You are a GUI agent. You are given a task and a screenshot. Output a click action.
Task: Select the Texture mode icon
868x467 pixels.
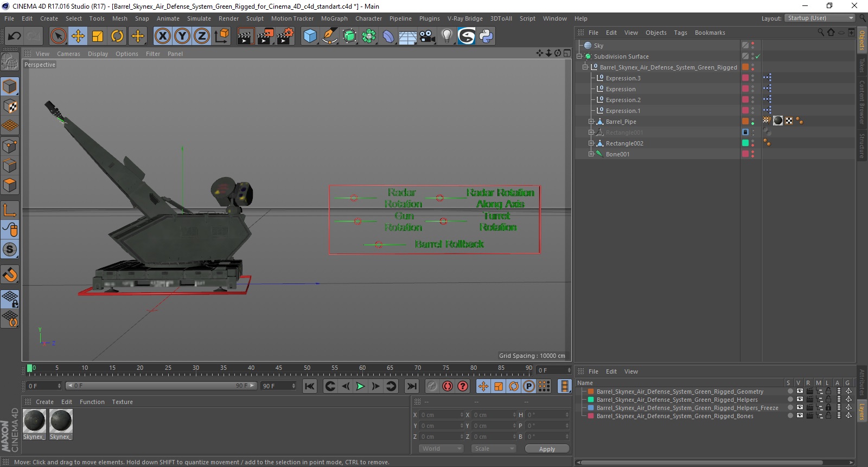[x=10, y=106]
